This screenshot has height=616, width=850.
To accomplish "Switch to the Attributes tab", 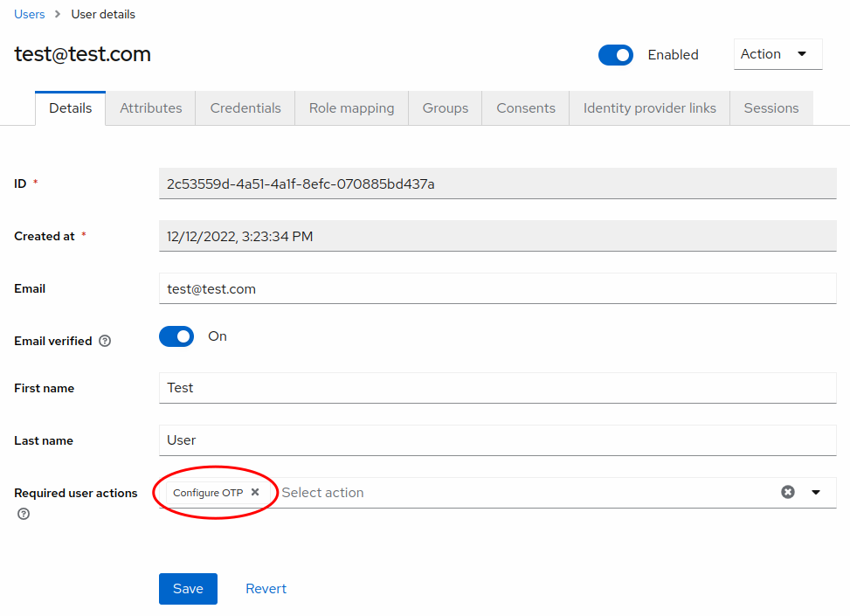I will click(x=150, y=107).
